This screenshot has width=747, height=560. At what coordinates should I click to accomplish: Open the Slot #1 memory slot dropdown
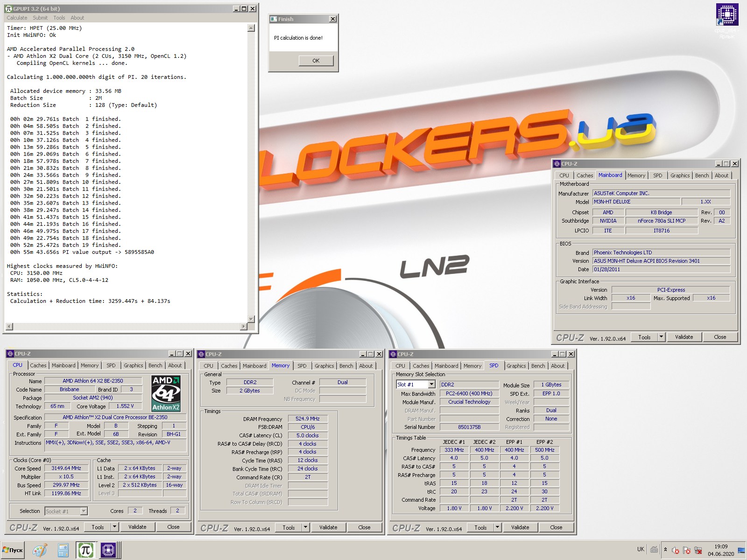pos(416,385)
